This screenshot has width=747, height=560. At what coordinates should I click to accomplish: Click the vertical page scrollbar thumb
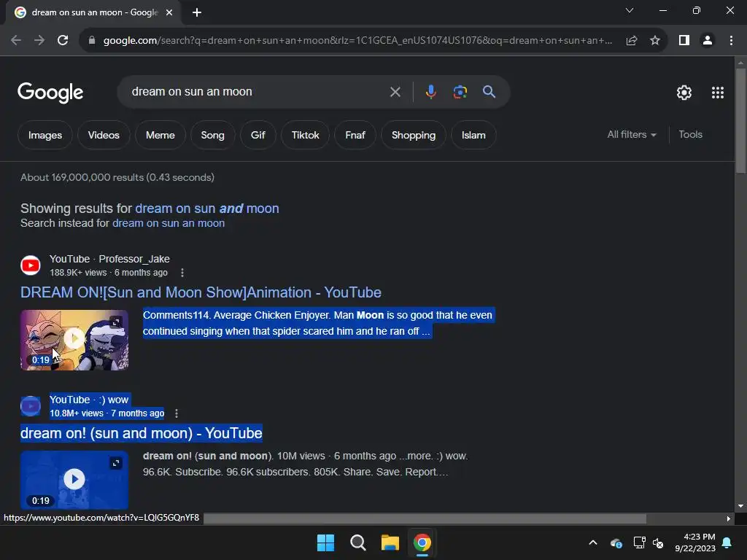(x=741, y=121)
